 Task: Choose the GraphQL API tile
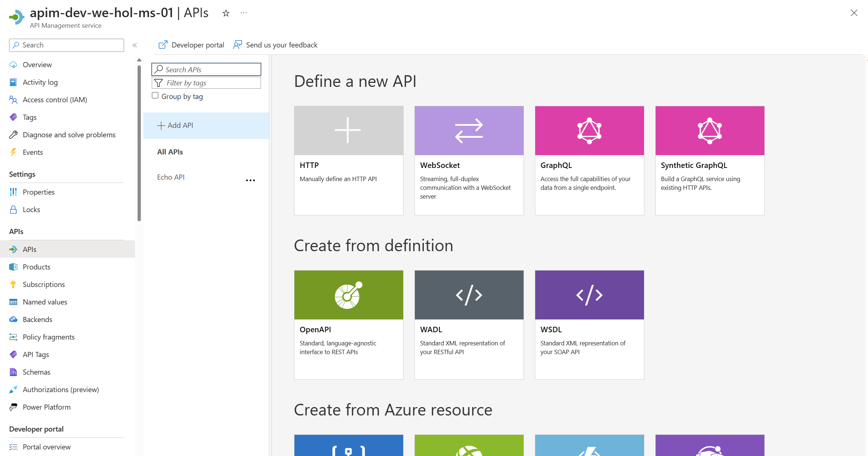[589, 161]
